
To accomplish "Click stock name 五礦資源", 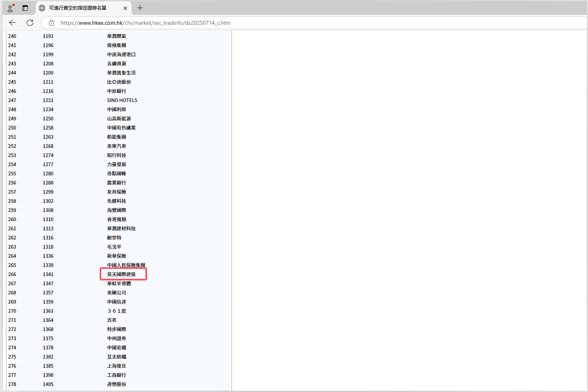I will tap(117, 64).
